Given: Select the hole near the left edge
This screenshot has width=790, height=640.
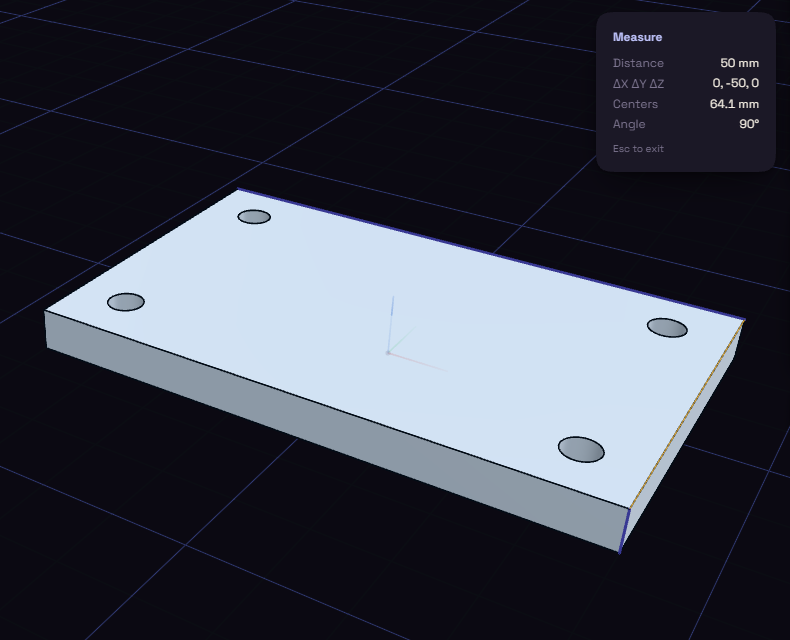Looking at the screenshot, I should point(126,302).
